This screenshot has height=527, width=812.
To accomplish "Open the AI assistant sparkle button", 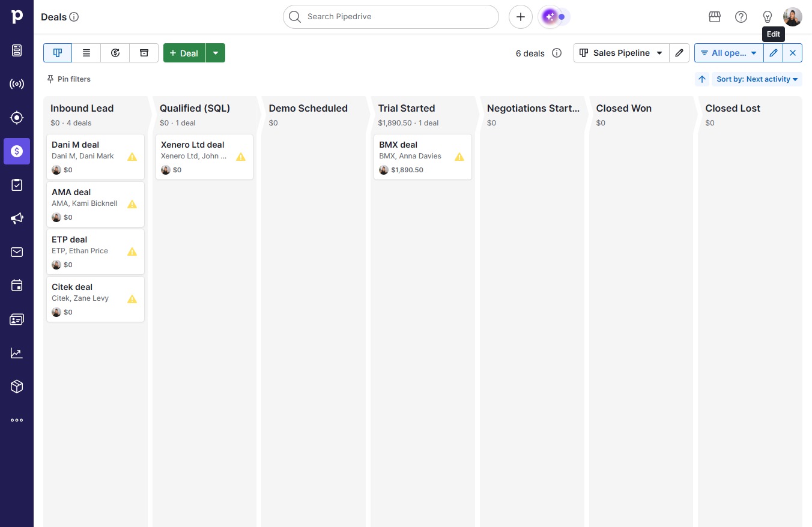I will pos(550,17).
